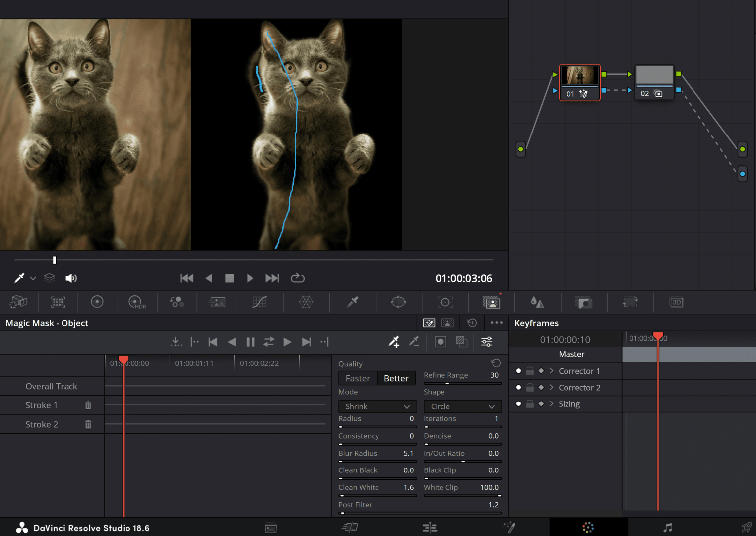
Task: Open the Shape dropdown set to Circle
Action: tap(462, 406)
